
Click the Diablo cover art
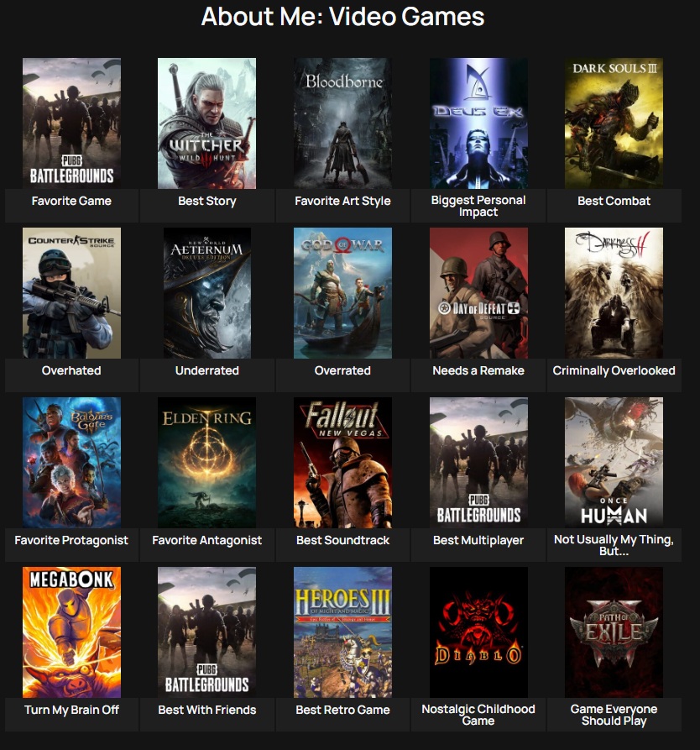(x=478, y=632)
